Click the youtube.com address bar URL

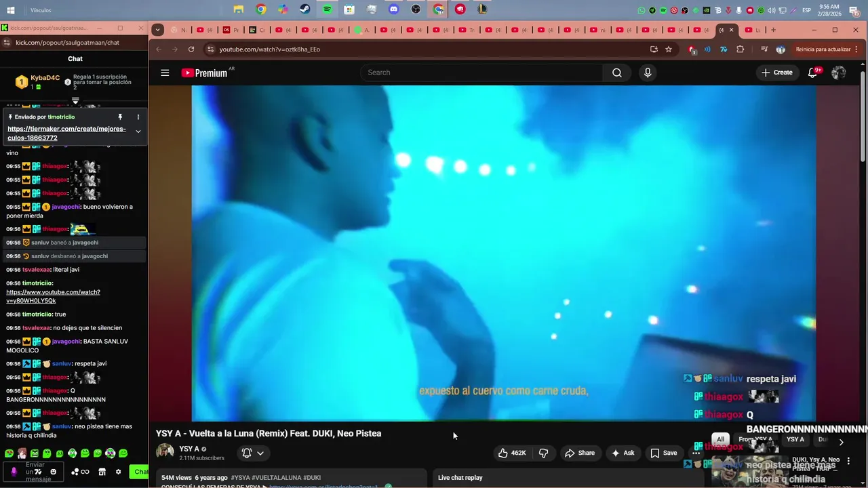(x=270, y=49)
